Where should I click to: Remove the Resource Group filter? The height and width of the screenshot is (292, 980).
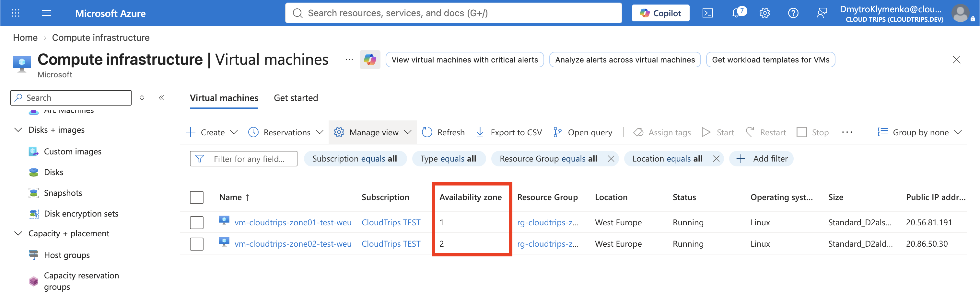click(x=611, y=159)
